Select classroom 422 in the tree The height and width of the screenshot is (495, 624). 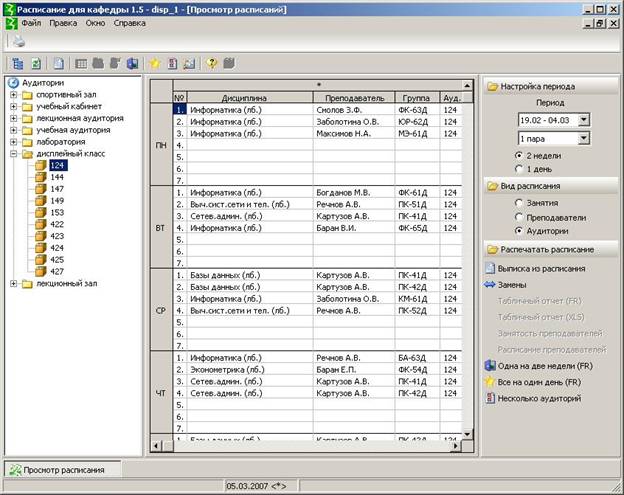57,225
